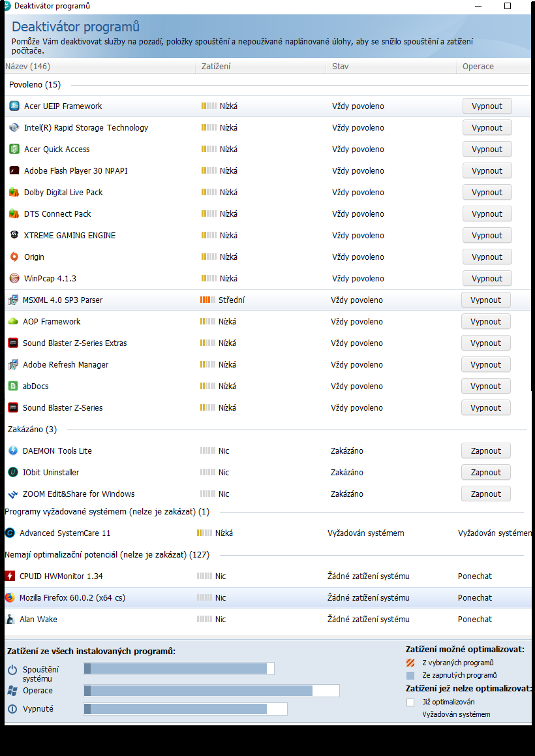
Task: Select the Mozilla Firefox 60.0.2 row name
Action: click(72, 597)
